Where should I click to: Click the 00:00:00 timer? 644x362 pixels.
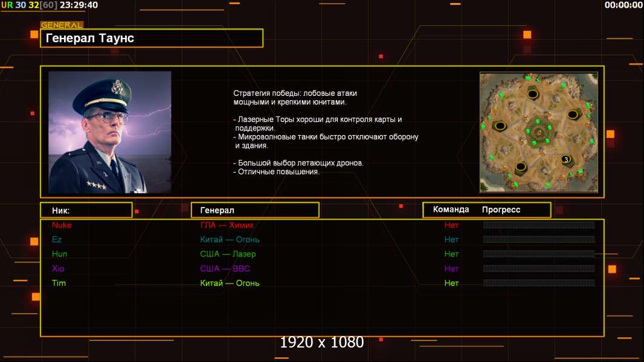[x=623, y=5]
